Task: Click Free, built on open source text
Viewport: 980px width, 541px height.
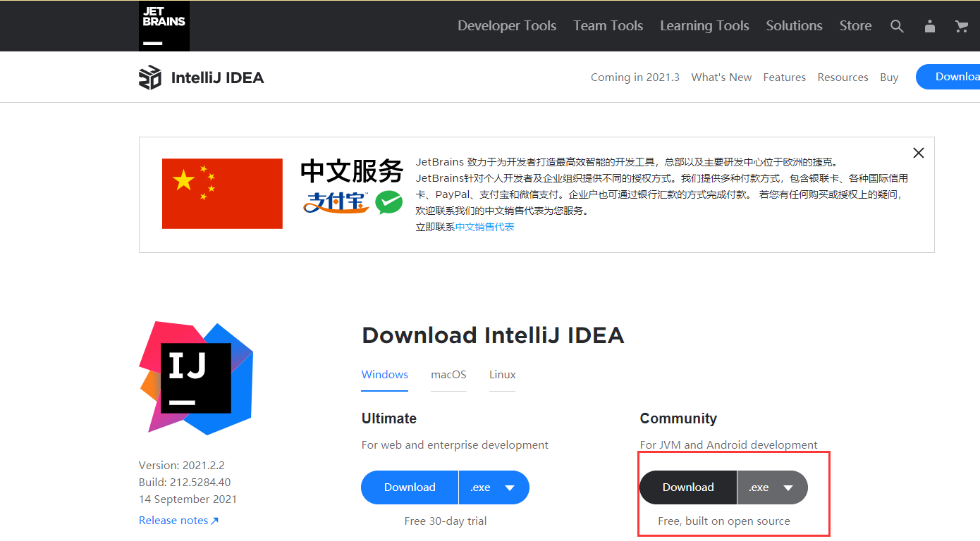Action: click(x=724, y=521)
